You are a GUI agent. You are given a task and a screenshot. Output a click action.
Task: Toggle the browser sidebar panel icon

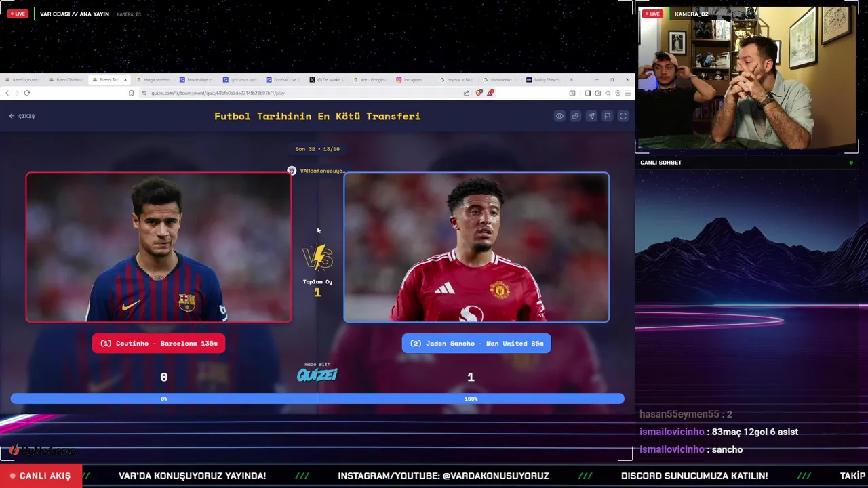click(588, 93)
